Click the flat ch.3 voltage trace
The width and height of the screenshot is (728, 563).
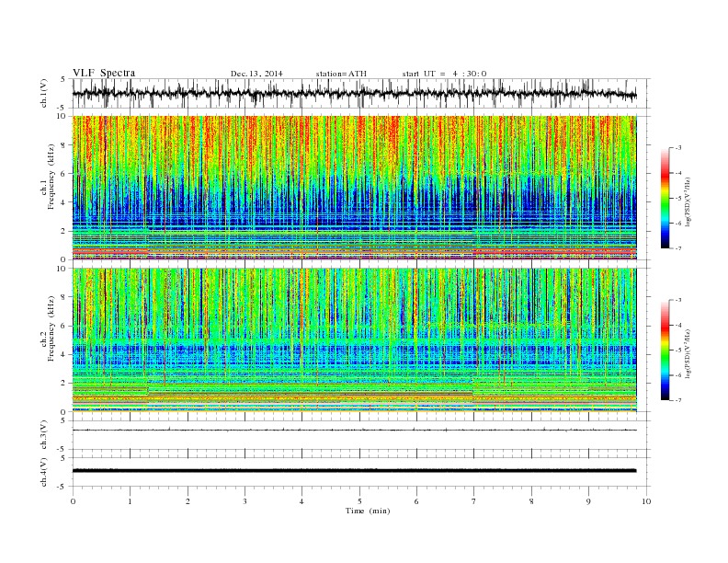pyautogui.click(x=354, y=431)
